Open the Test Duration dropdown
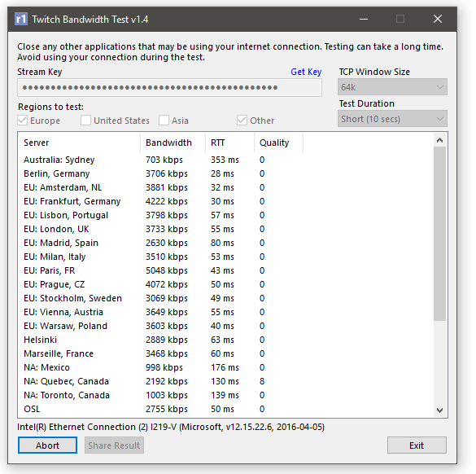The width and height of the screenshot is (476, 474). pos(392,119)
